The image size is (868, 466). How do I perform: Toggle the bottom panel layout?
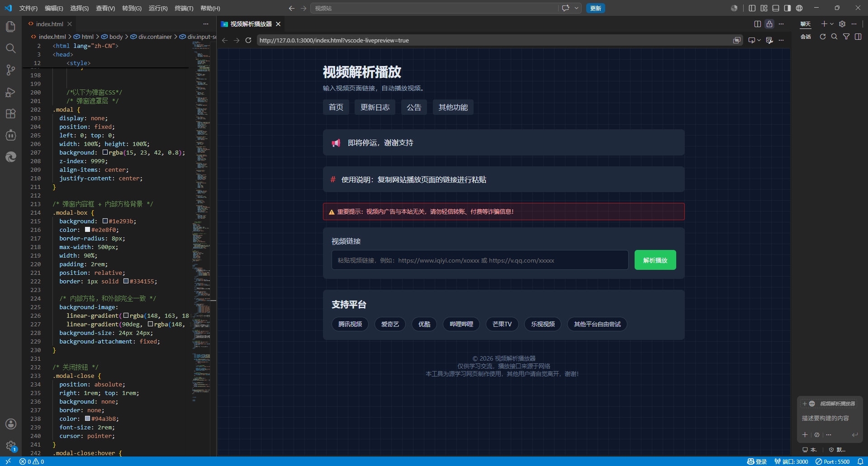coord(776,8)
